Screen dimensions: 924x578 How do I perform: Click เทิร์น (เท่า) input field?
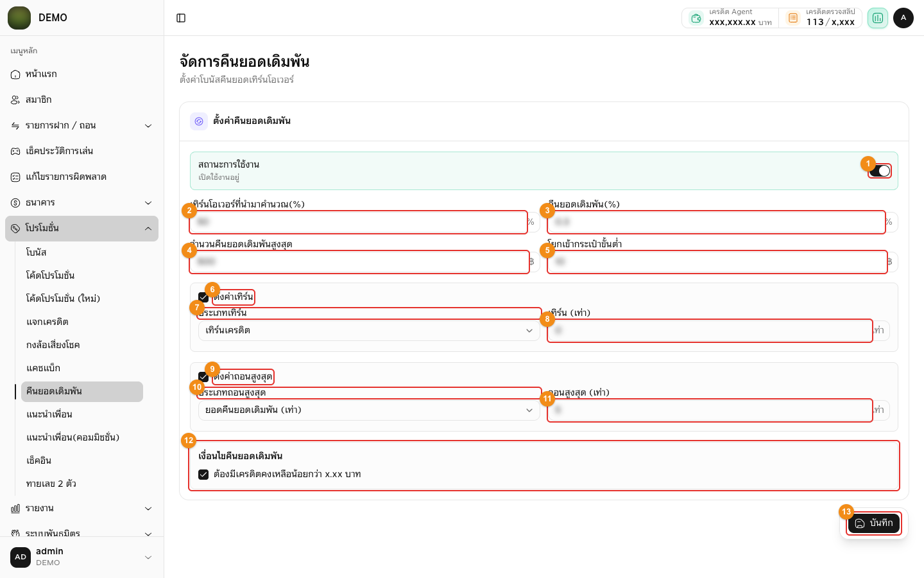(719, 331)
